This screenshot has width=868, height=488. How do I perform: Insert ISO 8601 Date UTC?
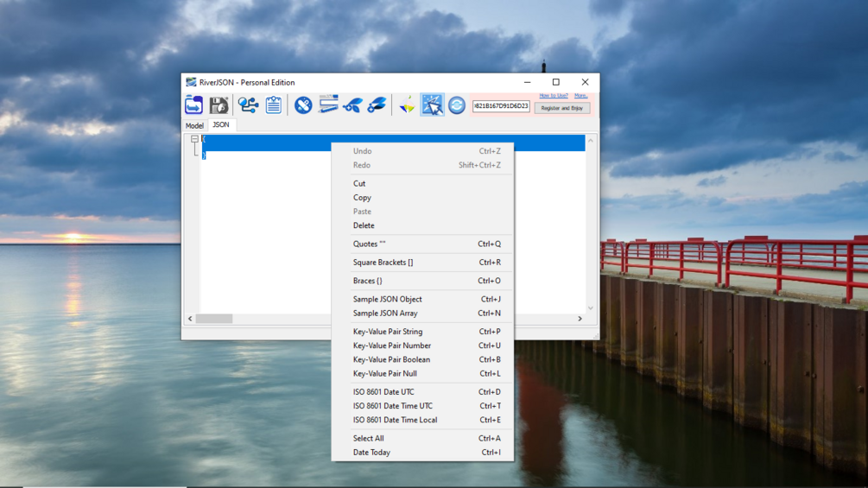click(x=422, y=392)
